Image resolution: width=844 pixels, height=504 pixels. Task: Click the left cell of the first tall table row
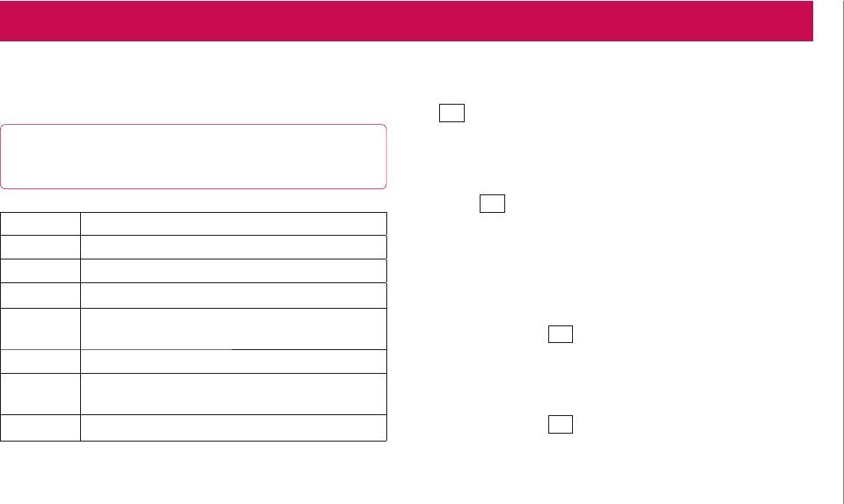tap(40, 327)
